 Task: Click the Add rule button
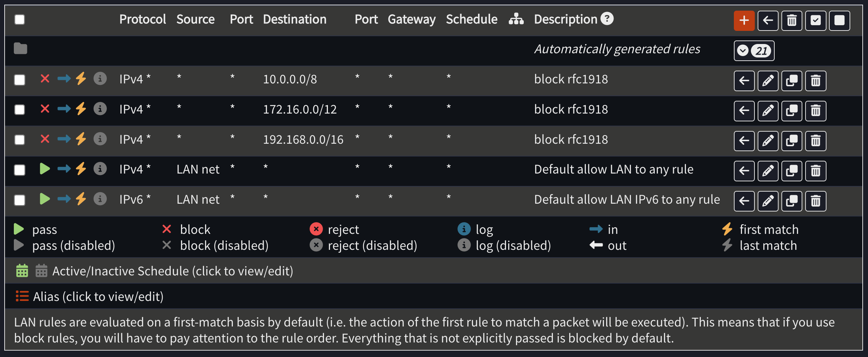[x=744, y=20]
